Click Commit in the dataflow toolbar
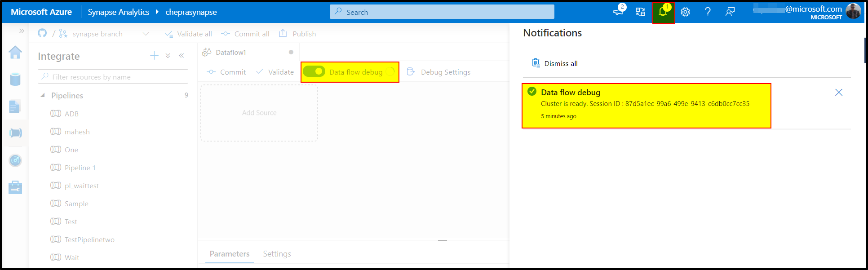868x270 pixels. pos(226,72)
